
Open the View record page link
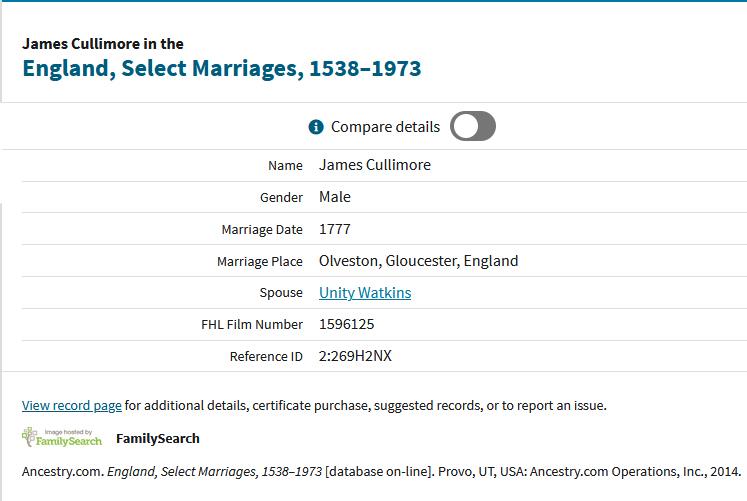[72, 406]
